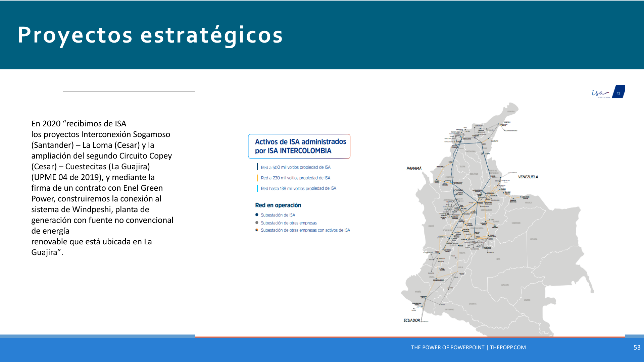
Task: Click legend entry 'Red a 500 mil voltios propiedad de ISA'
Action: [x=296, y=167]
